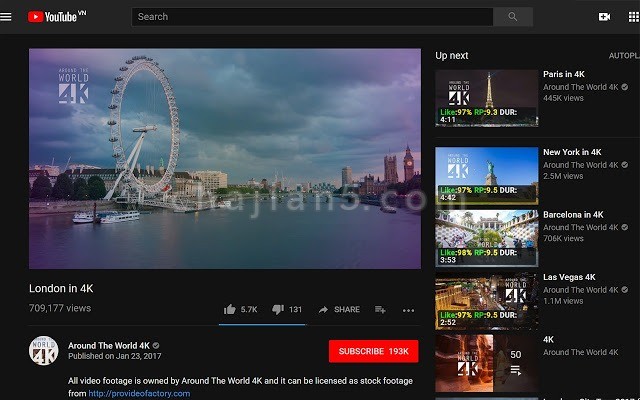Click the share arrow icon
640x400 pixels.
pyautogui.click(x=323, y=310)
